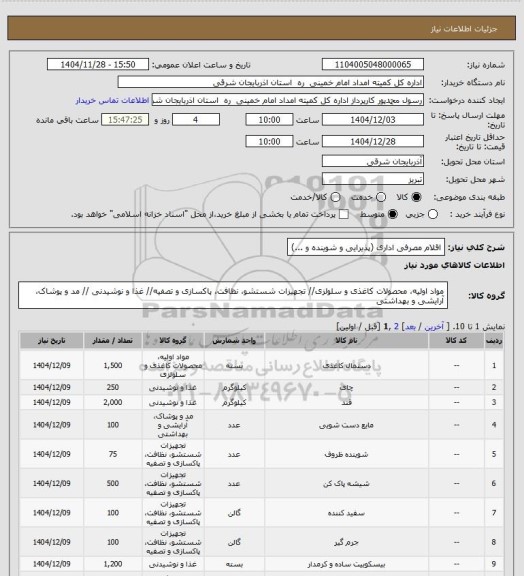
Task: Click the price validity date 1404/12/28 field
Action: (x=373, y=141)
